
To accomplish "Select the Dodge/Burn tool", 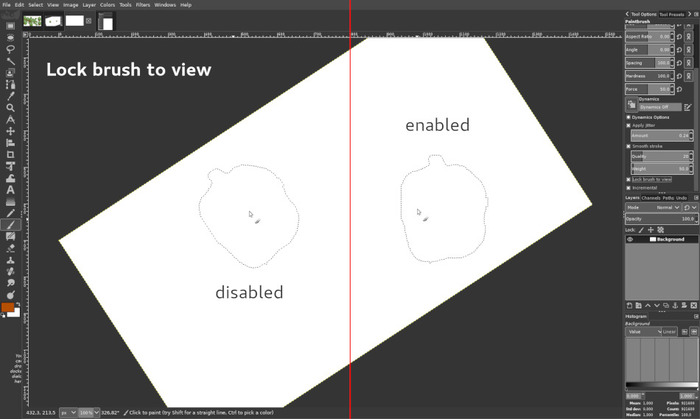I will [10, 295].
